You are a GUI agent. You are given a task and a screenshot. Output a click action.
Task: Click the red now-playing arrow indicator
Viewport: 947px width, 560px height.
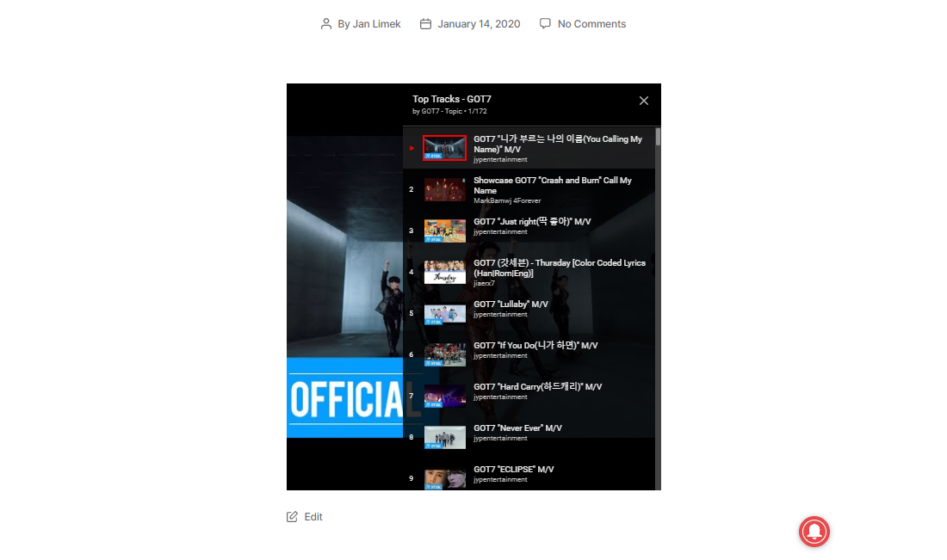[x=412, y=149]
